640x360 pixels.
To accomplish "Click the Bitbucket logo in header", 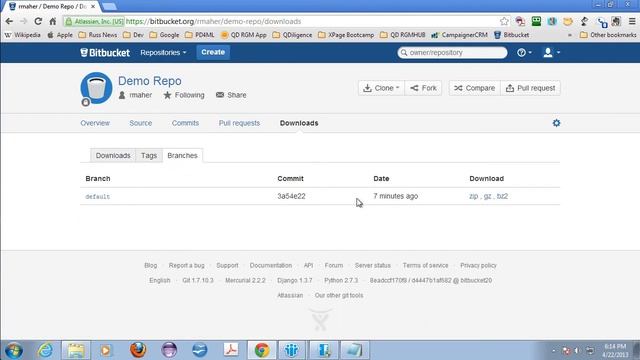I will point(105,53).
